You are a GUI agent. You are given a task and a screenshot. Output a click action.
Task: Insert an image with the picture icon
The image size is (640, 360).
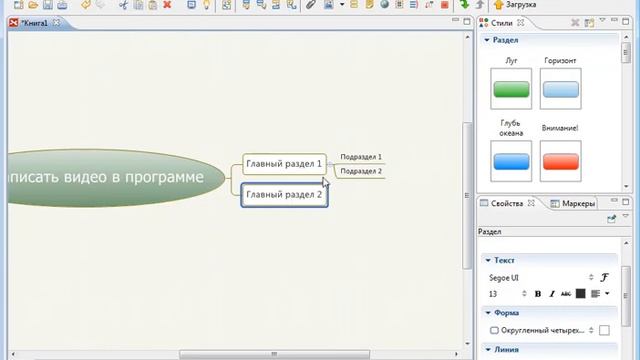coord(329,5)
